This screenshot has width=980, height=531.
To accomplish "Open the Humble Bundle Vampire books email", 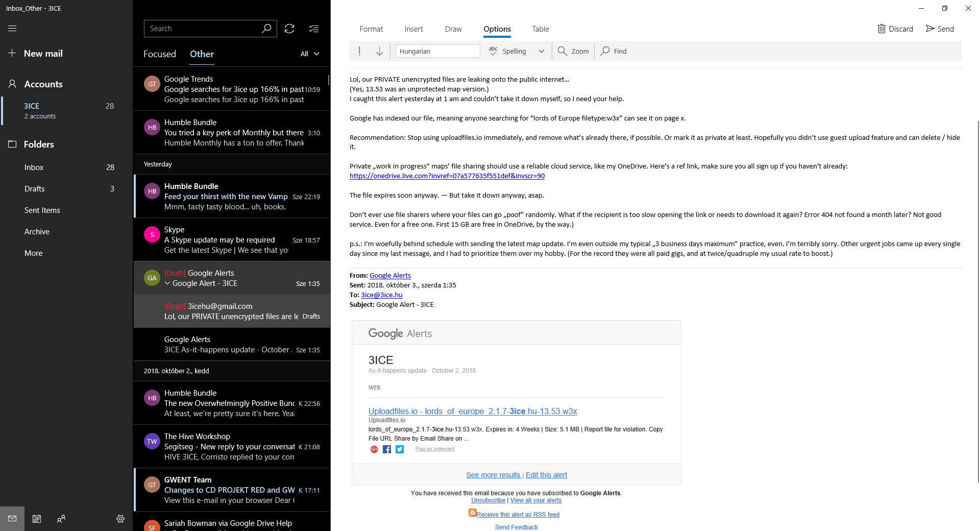I will coord(232,196).
